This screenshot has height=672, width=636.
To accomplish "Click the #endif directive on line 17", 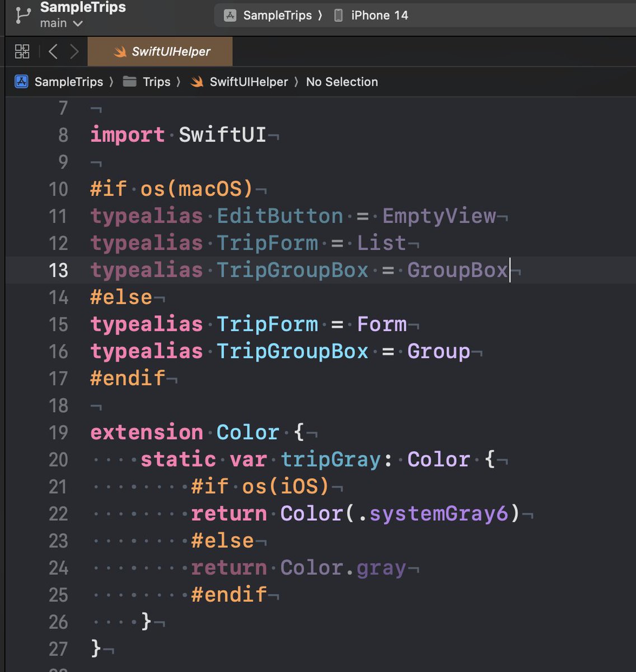I will click(128, 379).
